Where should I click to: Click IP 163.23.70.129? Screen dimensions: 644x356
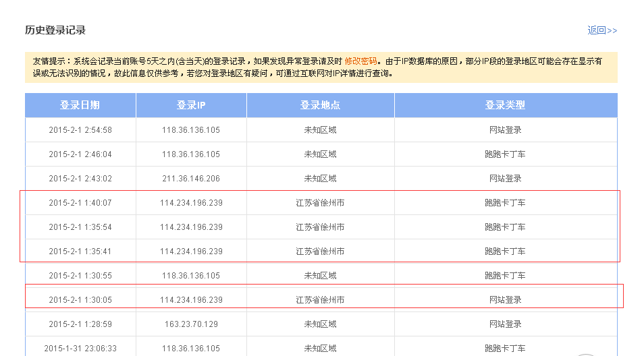pos(191,324)
